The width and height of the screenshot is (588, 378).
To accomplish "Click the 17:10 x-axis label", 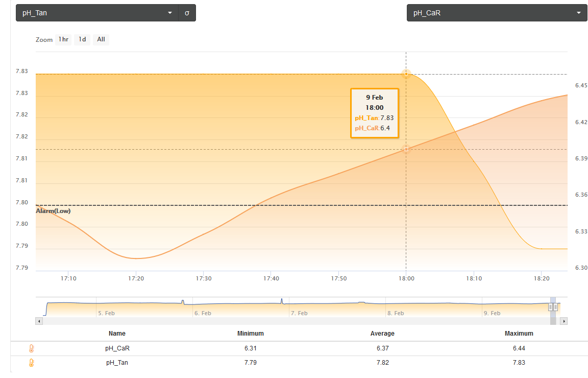I will tap(68, 278).
